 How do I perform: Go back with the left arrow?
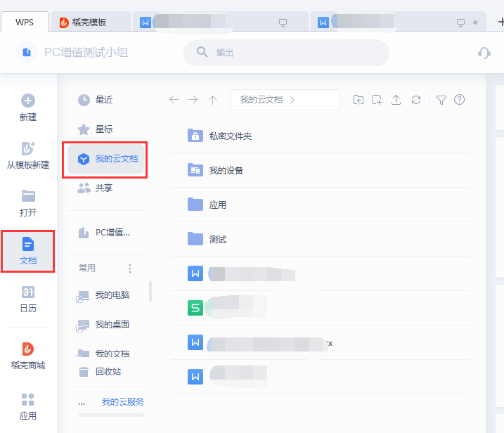[174, 100]
